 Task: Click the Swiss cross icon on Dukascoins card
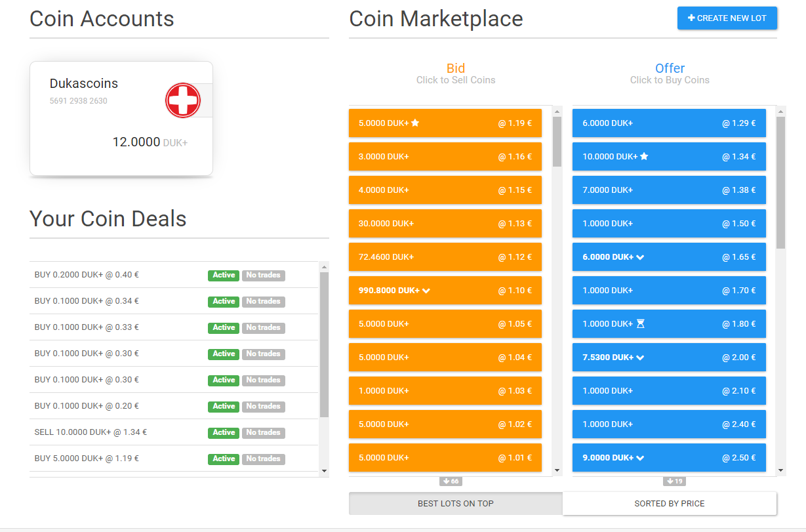coord(183,101)
